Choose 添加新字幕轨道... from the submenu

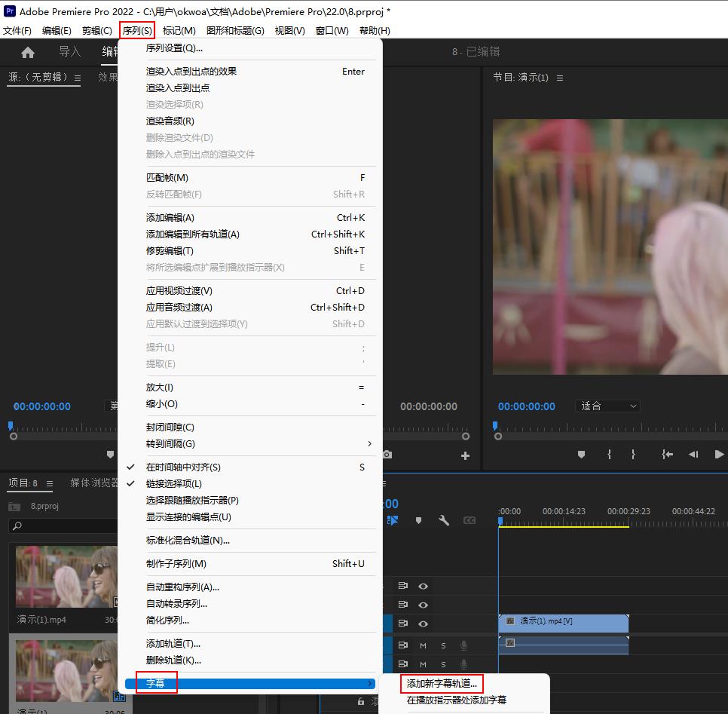pyautogui.click(x=442, y=684)
